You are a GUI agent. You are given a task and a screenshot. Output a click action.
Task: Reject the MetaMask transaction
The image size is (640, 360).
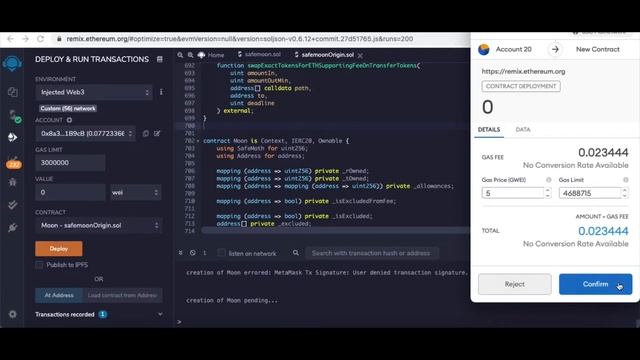click(515, 284)
